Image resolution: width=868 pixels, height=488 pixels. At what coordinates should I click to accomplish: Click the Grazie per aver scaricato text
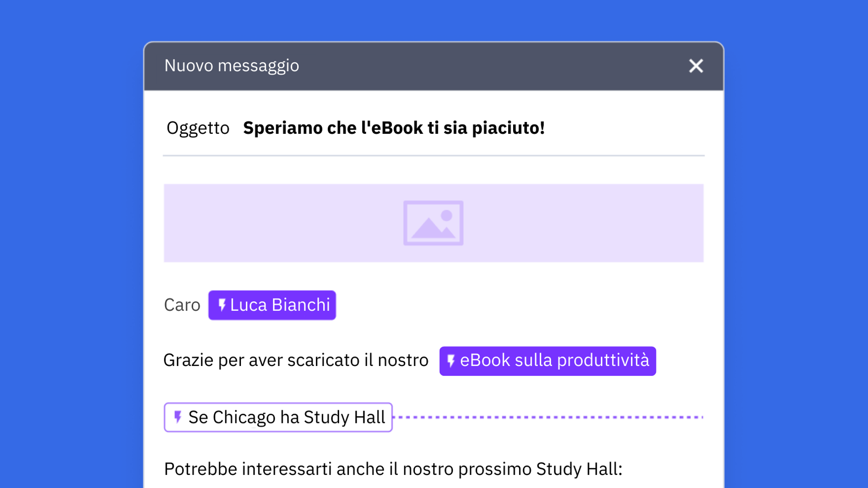[296, 361]
